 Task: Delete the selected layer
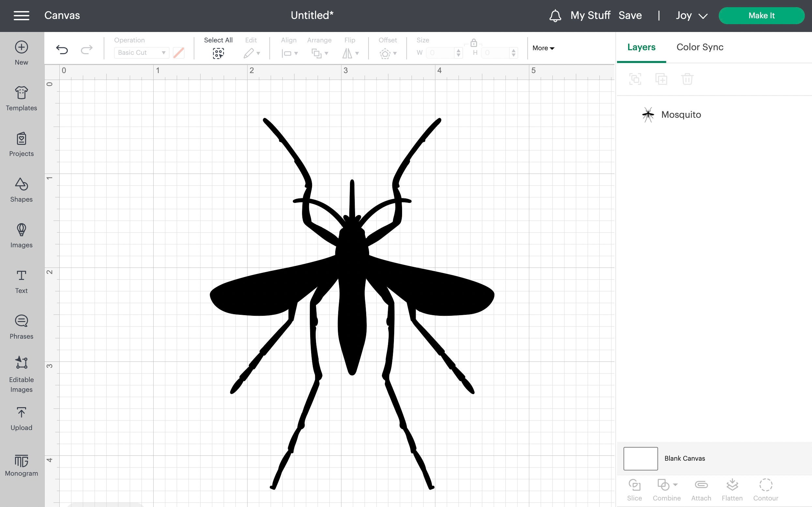tap(688, 79)
